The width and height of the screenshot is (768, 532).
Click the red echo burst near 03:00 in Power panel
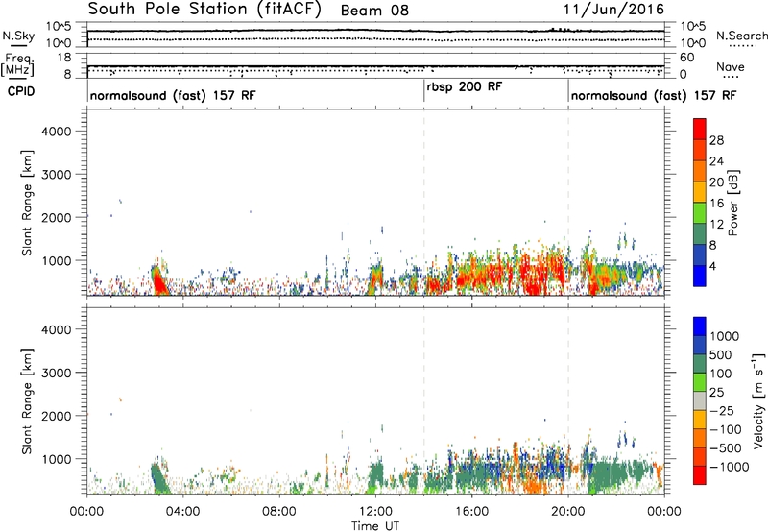tap(159, 280)
